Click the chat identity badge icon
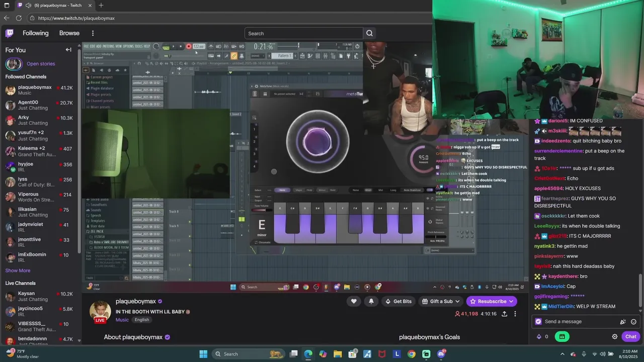The height and width of the screenshot is (362, 644). coord(538,322)
